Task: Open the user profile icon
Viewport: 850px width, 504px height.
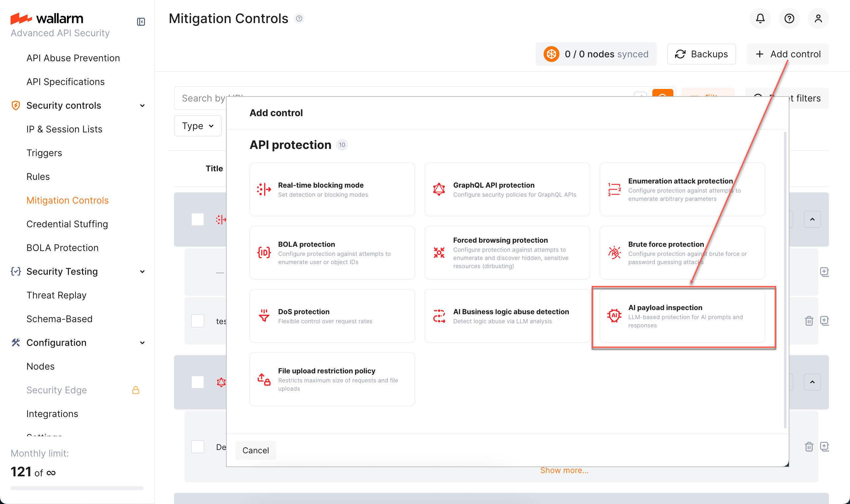Action: pos(818,19)
